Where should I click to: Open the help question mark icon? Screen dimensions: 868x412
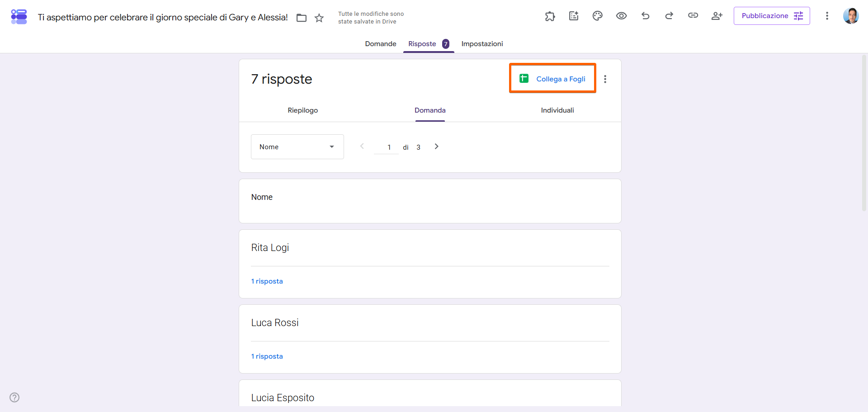(14, 398)
